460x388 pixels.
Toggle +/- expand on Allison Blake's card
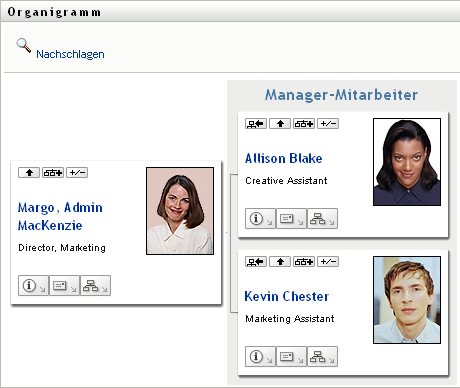(328, 124)
